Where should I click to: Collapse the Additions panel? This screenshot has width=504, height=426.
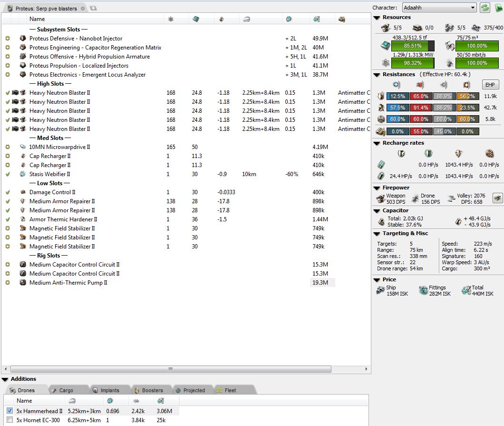pyautogui.click(x=5, y=379)
